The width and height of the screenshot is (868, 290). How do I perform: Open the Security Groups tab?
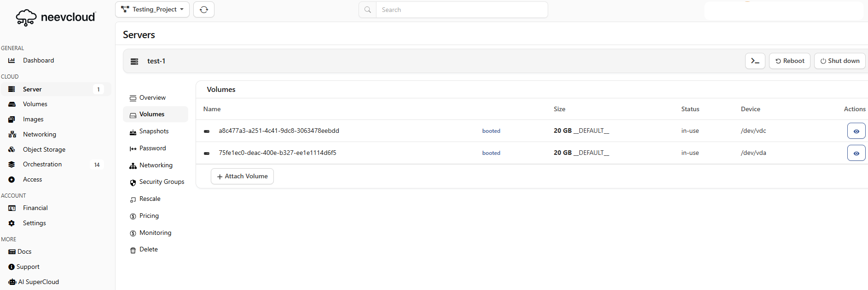[162, 182]
